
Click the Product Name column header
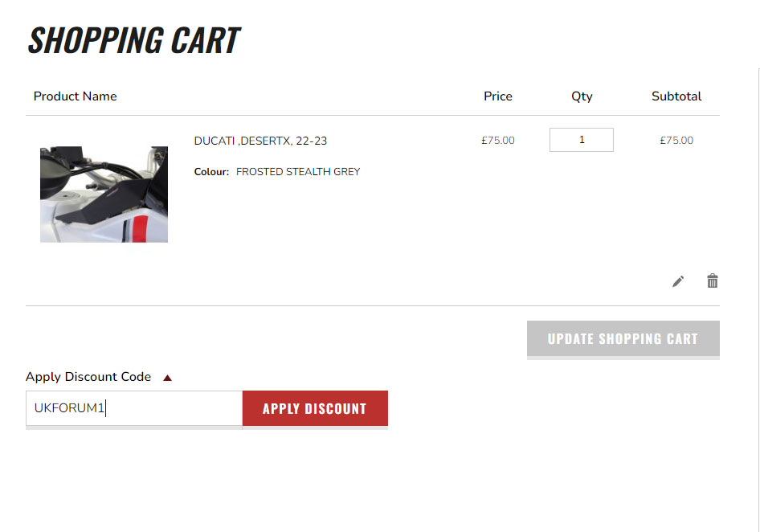tap(75, 96)
